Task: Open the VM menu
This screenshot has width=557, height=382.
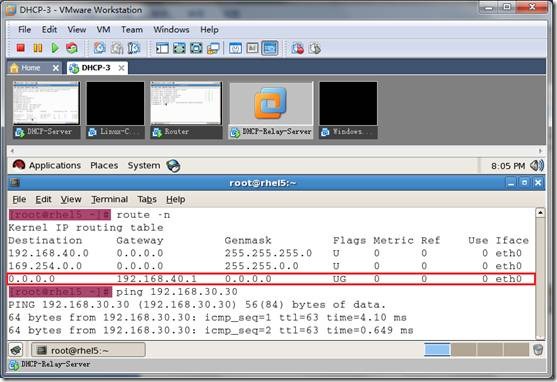Action: [x=103, y=29]
